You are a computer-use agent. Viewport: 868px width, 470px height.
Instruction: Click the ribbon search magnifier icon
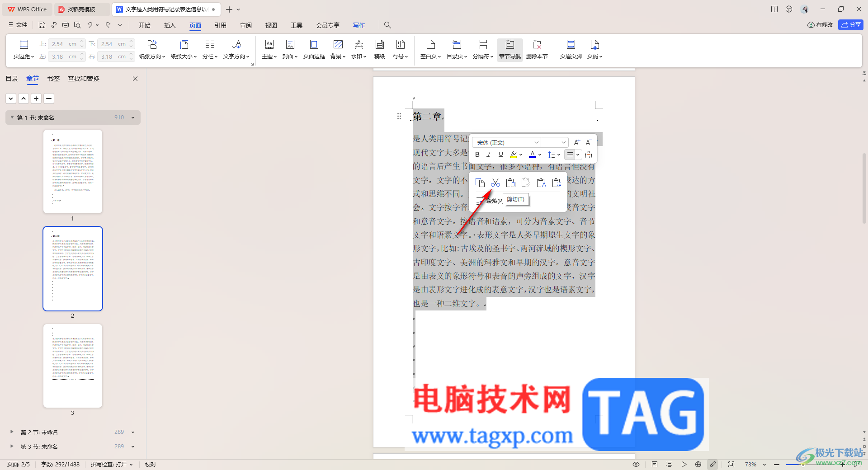[x=387, y=25]
